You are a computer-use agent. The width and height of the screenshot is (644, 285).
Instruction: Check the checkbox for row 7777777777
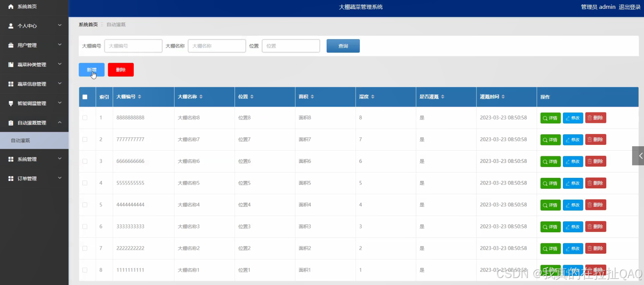(x=85, y=139)
